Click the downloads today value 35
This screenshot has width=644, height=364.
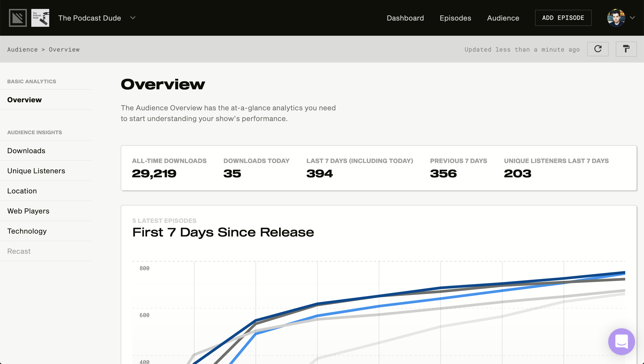coord(232,174)
